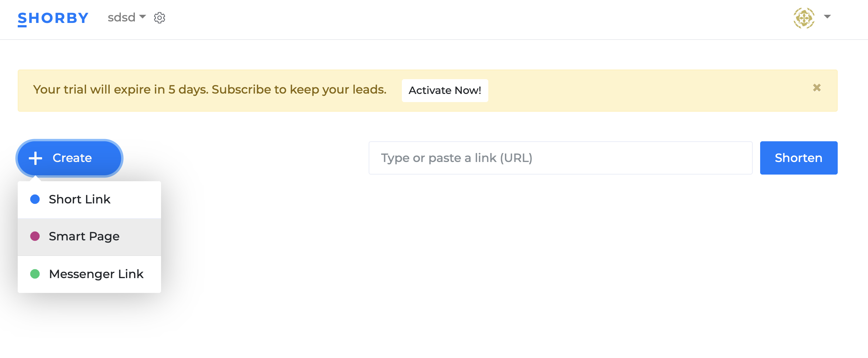
Task: Choose Smart Page menu option
Action: [89, 237]
